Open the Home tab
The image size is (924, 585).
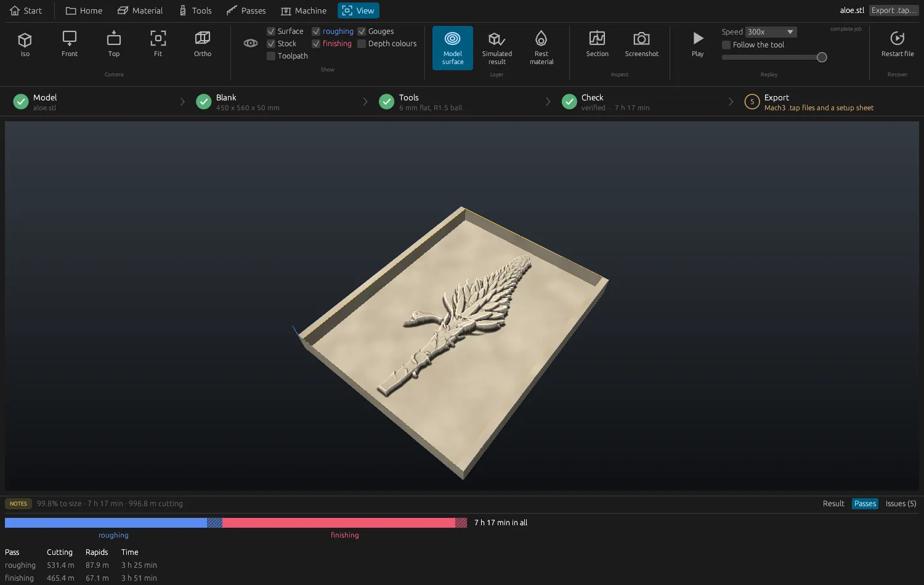[84, 10]
